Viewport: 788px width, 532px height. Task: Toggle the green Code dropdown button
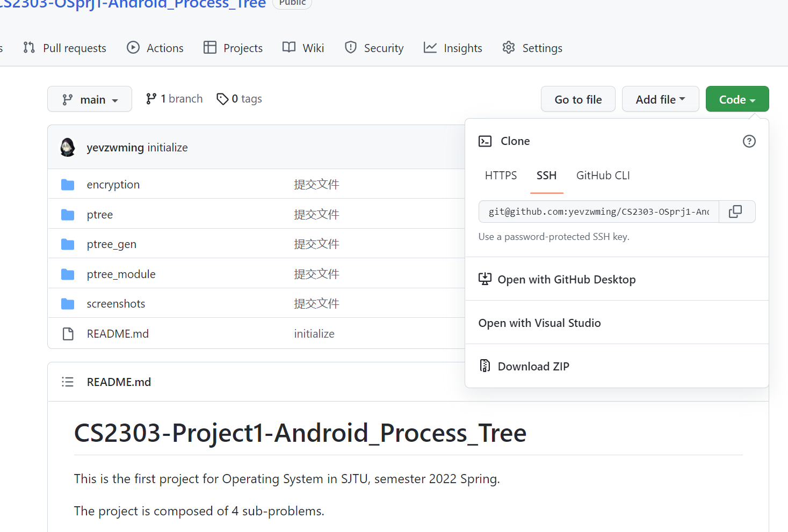[737, 99]
